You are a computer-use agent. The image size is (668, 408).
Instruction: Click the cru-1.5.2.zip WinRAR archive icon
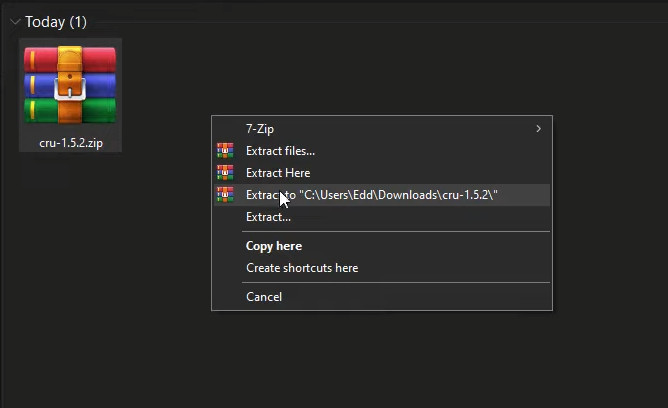[x=70, y=85]
